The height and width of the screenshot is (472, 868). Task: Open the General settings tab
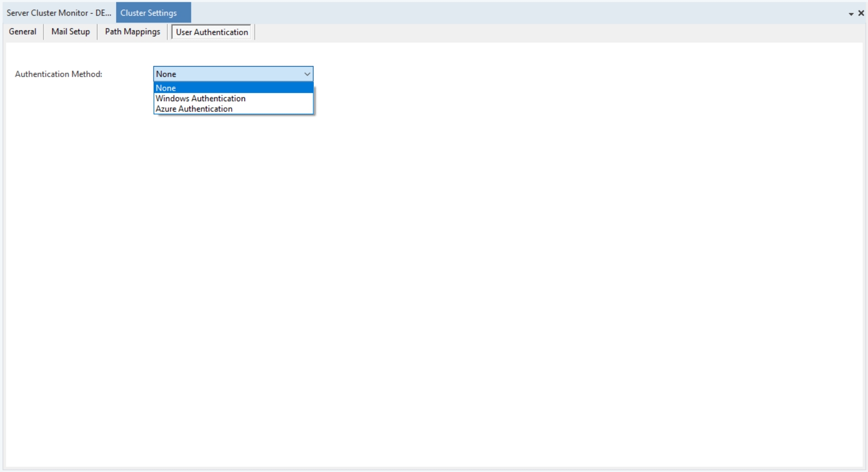coord(23,32)
